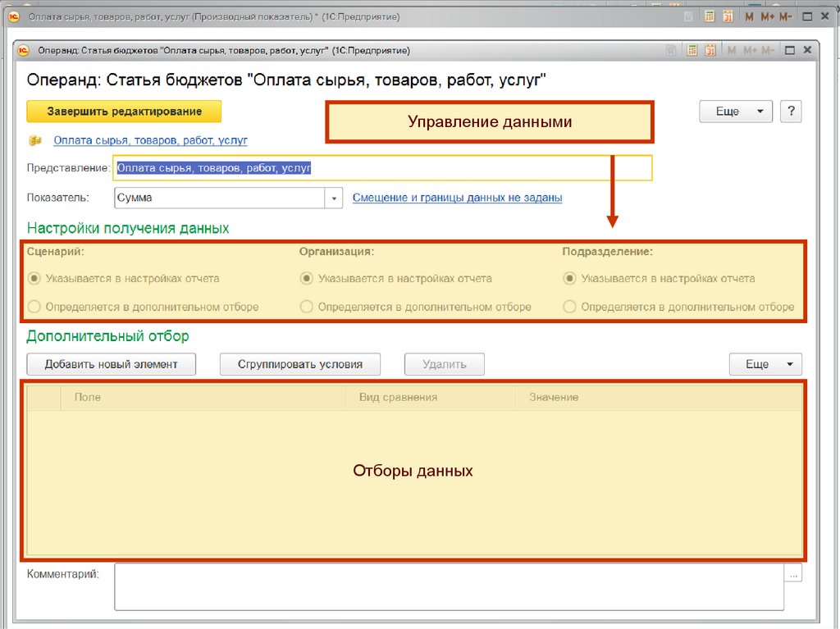Select Организация: Указывается в настройках отчета
The width and height of the screenshot is (840, 629).
396,279
